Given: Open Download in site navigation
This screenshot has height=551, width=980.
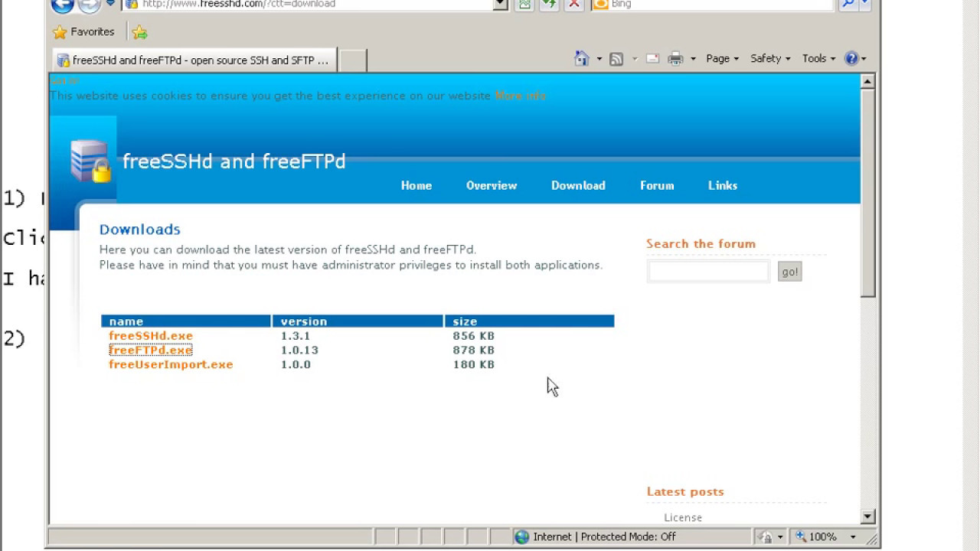Looking at the screenshot, I should (578, 186).
